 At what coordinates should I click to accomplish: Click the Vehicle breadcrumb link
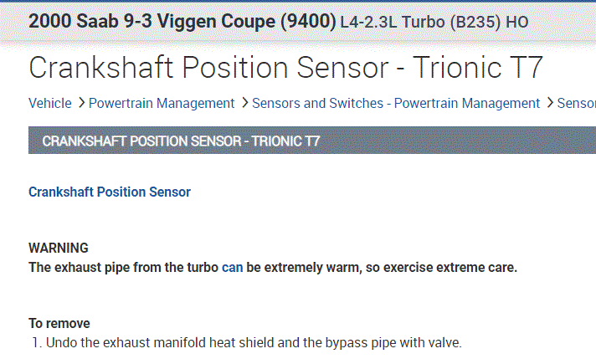tap(49, 104)
